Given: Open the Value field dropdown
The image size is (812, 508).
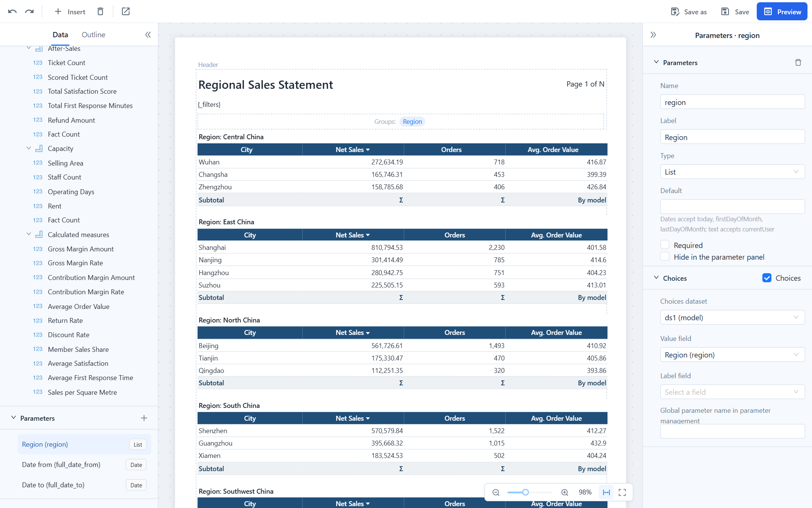Looking at the screenshot, I should [732, 354].
